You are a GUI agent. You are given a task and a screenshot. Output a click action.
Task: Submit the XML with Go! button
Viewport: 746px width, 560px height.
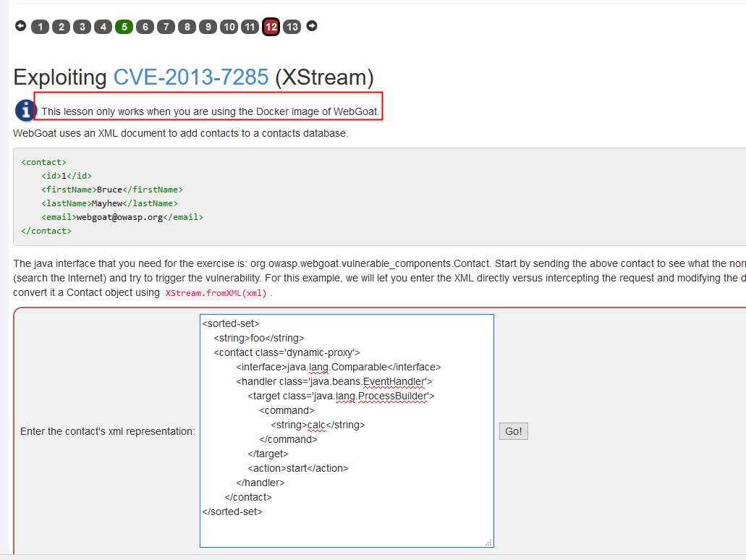(513, 431)
